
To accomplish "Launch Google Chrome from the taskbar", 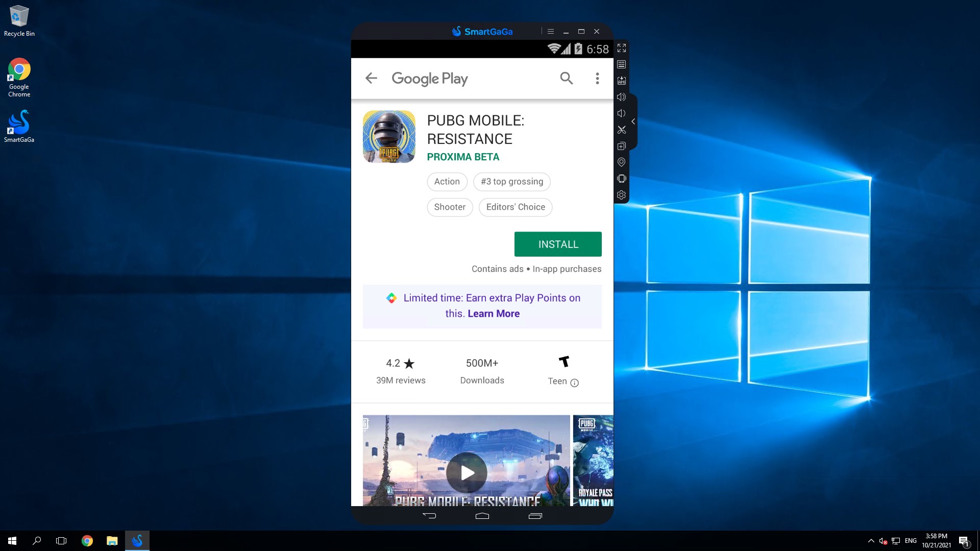I will (87, 540).
